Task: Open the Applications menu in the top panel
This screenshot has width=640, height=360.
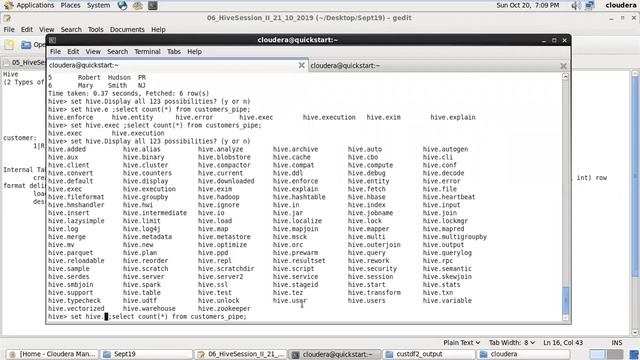Action: [x=35, y=5]
